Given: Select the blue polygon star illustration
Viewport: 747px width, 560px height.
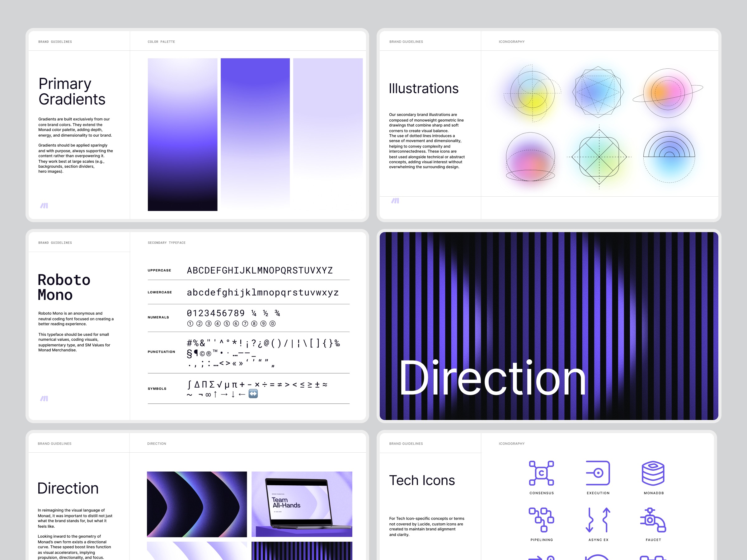Looking at the screenshot, I should pyautogui.click(x=598, y=92).
